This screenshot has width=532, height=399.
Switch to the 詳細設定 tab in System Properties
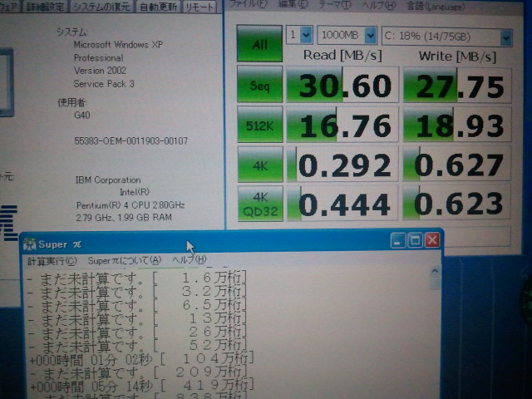46,7
